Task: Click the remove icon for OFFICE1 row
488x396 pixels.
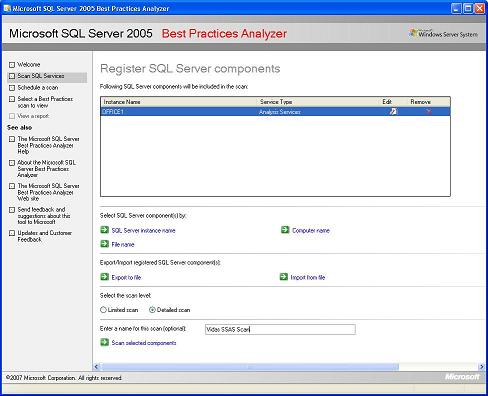Action: 428,111
